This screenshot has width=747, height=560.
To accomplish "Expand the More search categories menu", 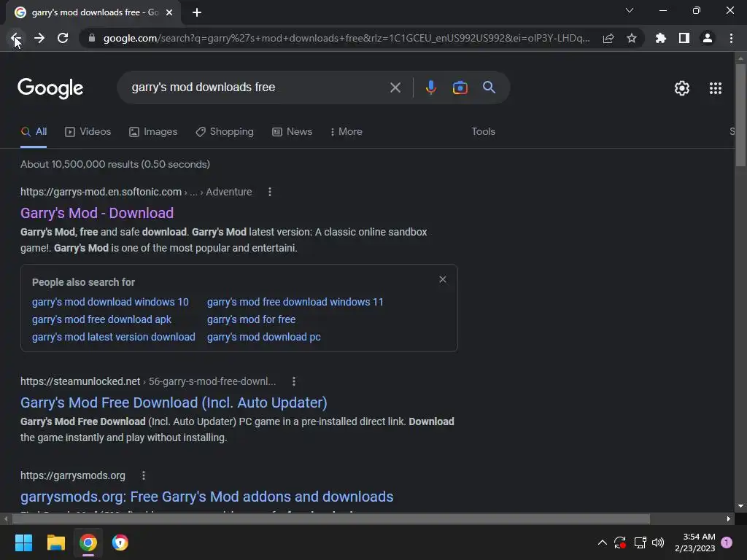I will click(347, 132).
